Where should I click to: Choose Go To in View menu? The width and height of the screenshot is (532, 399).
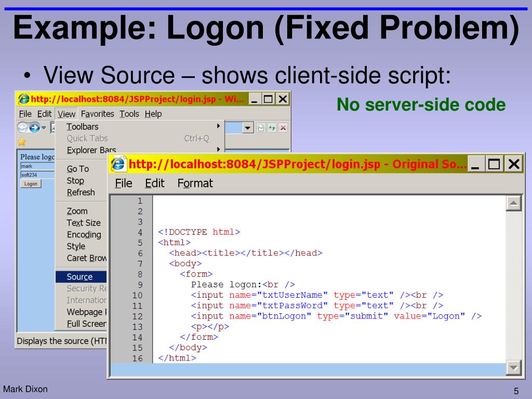pyautogui.click(x=82, y=169)
